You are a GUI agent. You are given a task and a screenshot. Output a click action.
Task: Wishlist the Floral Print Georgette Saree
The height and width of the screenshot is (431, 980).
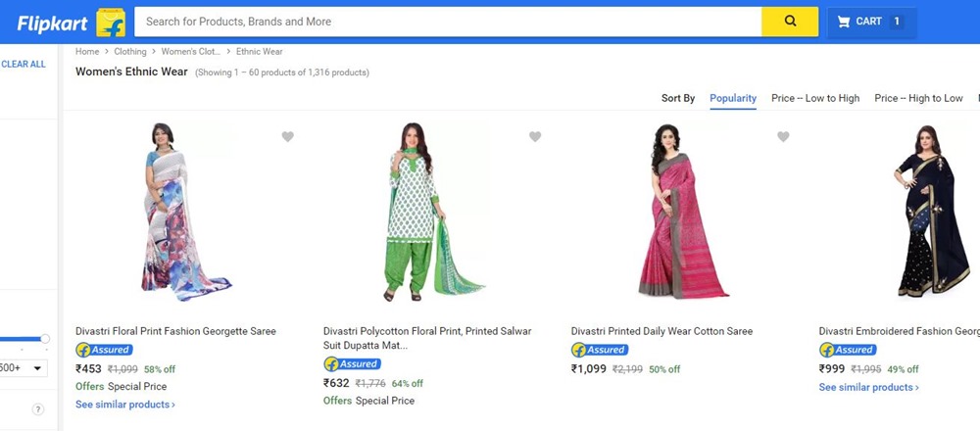click(x=287, y=137)
